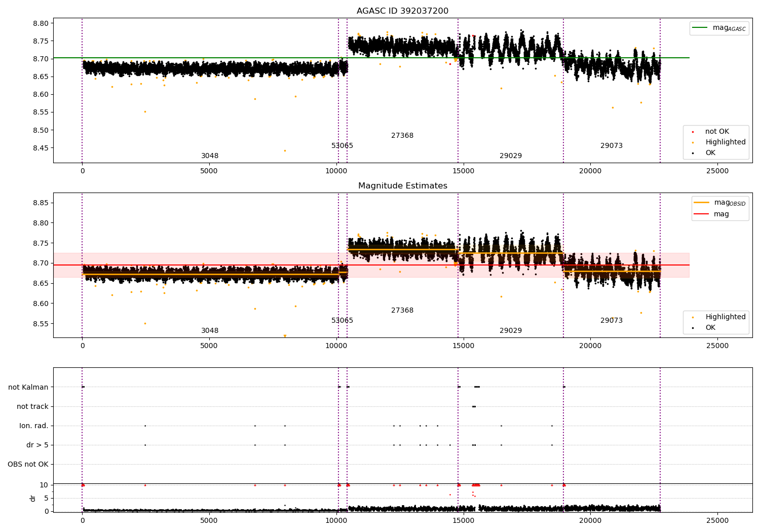The height and width of the screenshot is (532, 760).
Task: Click the 8.55 tick on middle plot
Action: tap(41, 324)
